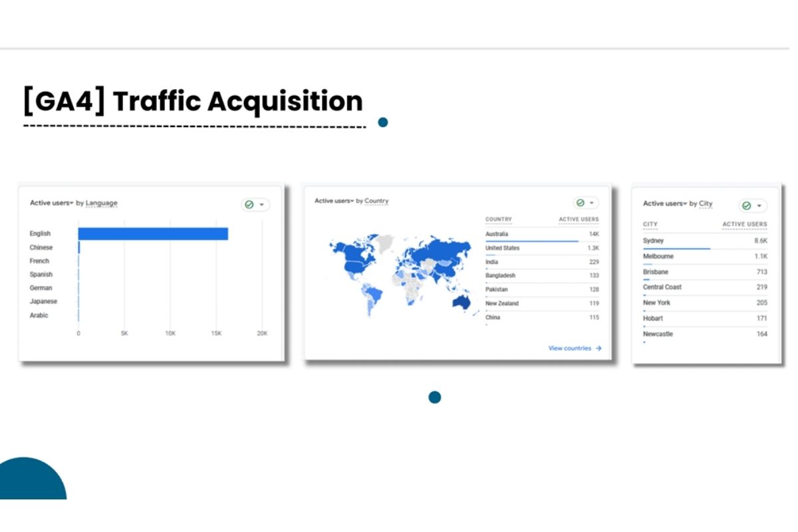Change the City dimension selector
This screenshot has width=798, height=532.
(x=706, y=203)
